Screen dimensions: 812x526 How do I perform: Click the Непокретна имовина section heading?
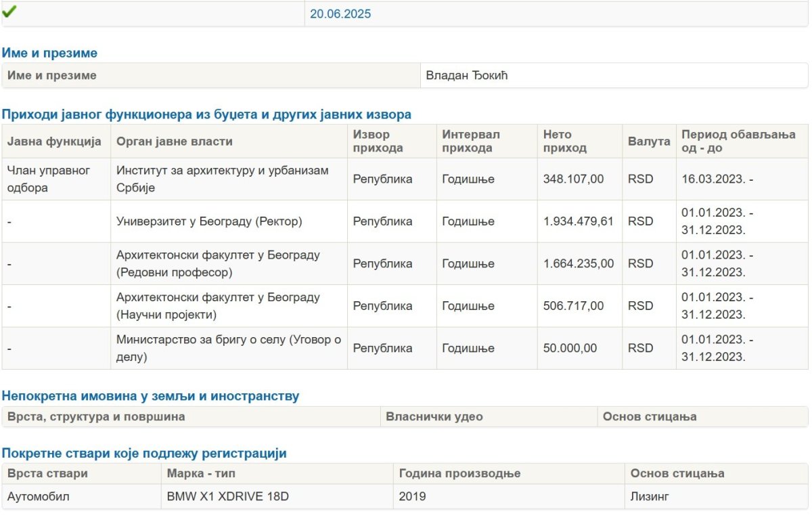(x=150, y=396)
